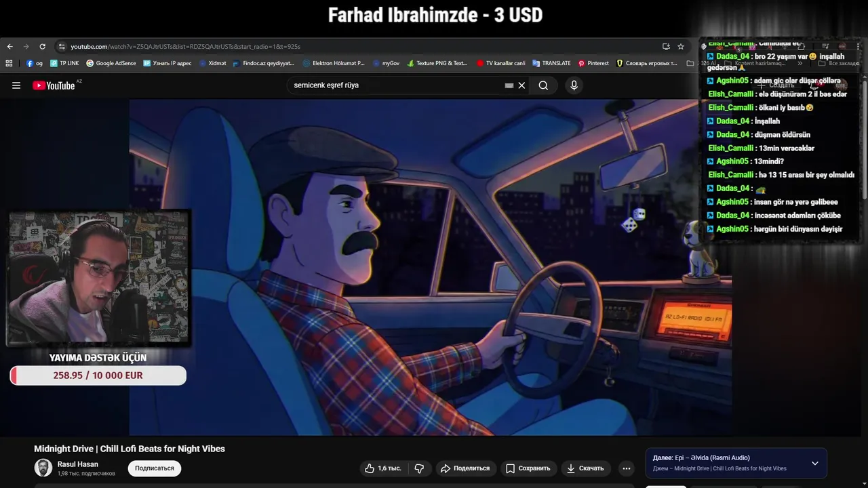Image resolution: width=868 pixels, height=488 pixels.
Task: Click the Midnight Drive video player
Action: (430, 267)
